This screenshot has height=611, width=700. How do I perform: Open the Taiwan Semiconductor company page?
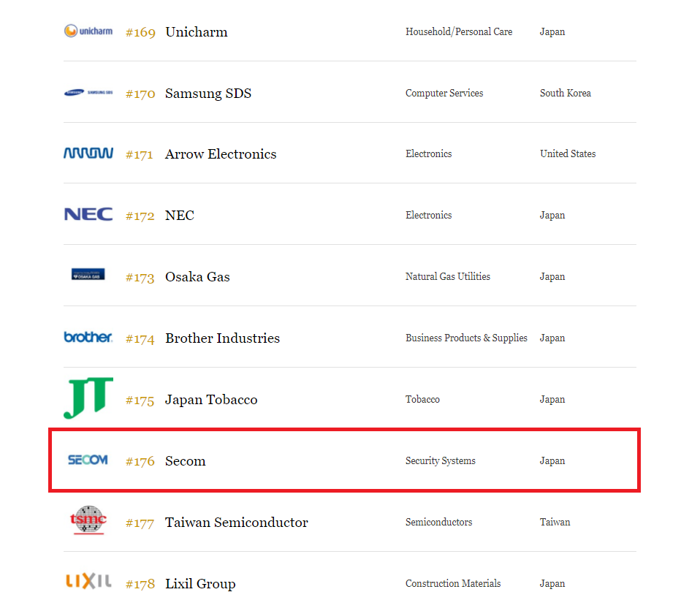(236, 522)
